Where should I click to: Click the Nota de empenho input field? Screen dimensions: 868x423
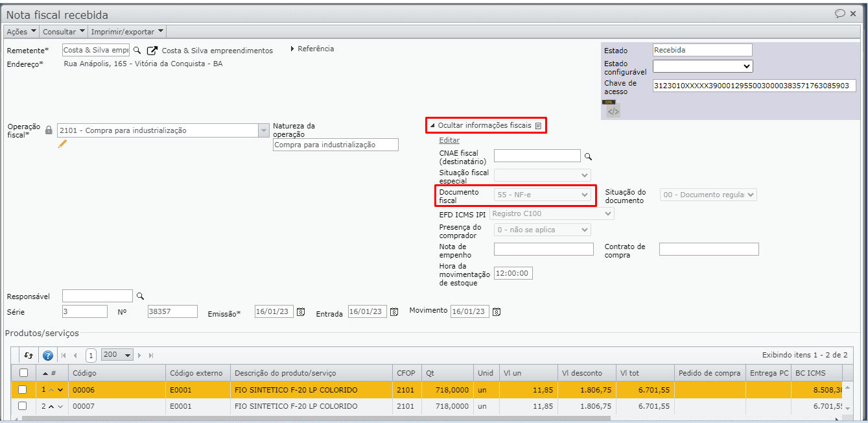tap(544, 249)
